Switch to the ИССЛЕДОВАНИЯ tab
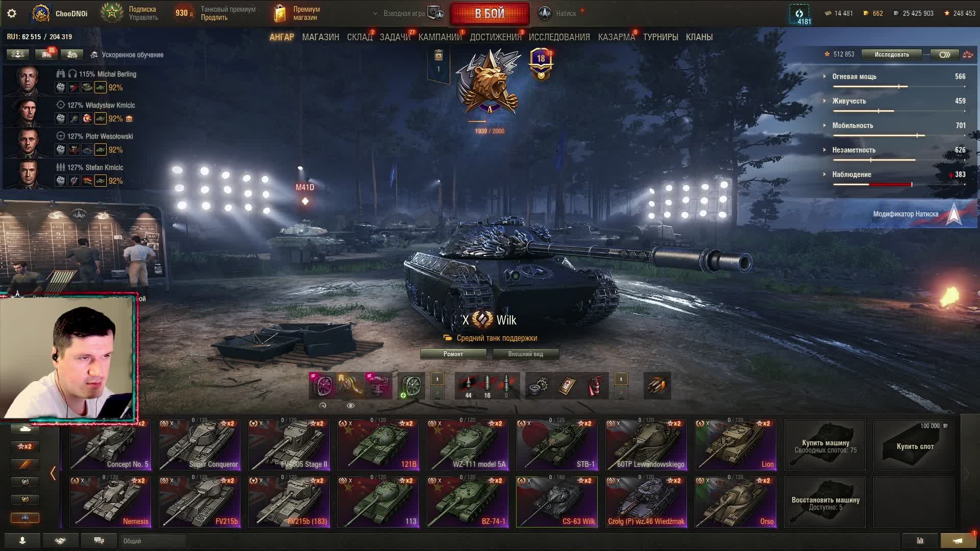The image size is (980, 551). click(x=559, y=37)
